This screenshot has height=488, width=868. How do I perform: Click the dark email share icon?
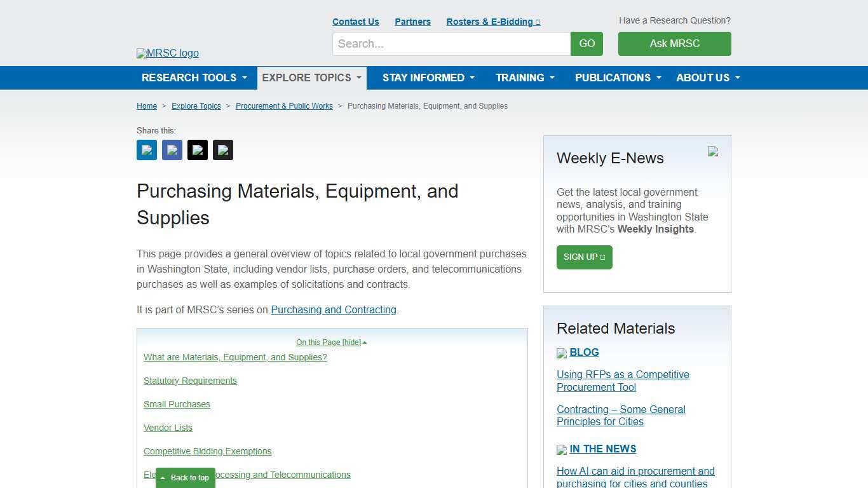click(x=222, y=150)
